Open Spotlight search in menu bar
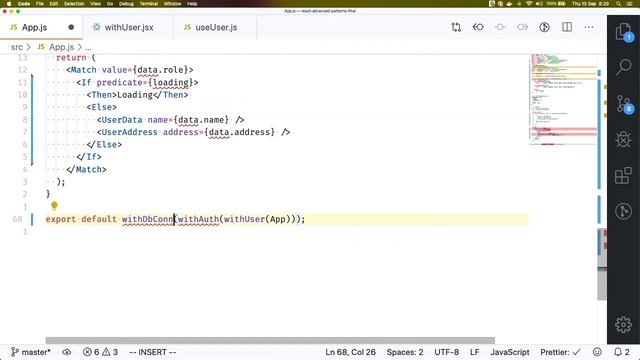 coord(619,4)
